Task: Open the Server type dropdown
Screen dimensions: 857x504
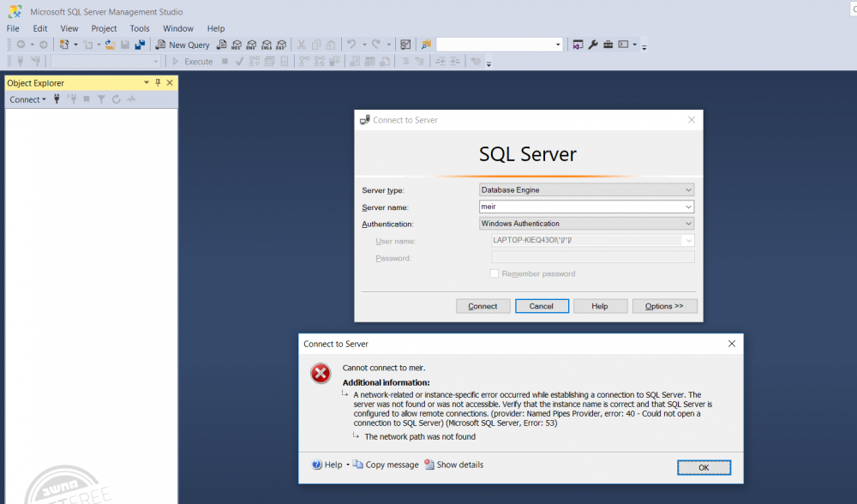Action: coord(586,189)
